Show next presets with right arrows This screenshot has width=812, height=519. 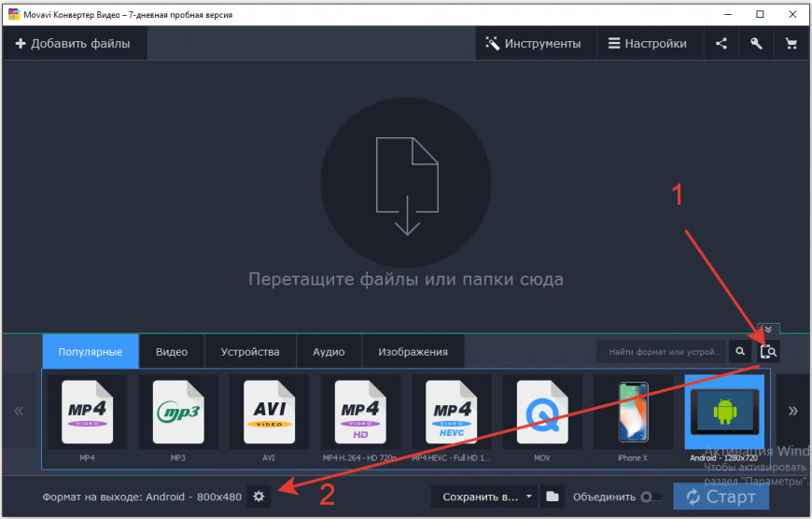[792, 412]
